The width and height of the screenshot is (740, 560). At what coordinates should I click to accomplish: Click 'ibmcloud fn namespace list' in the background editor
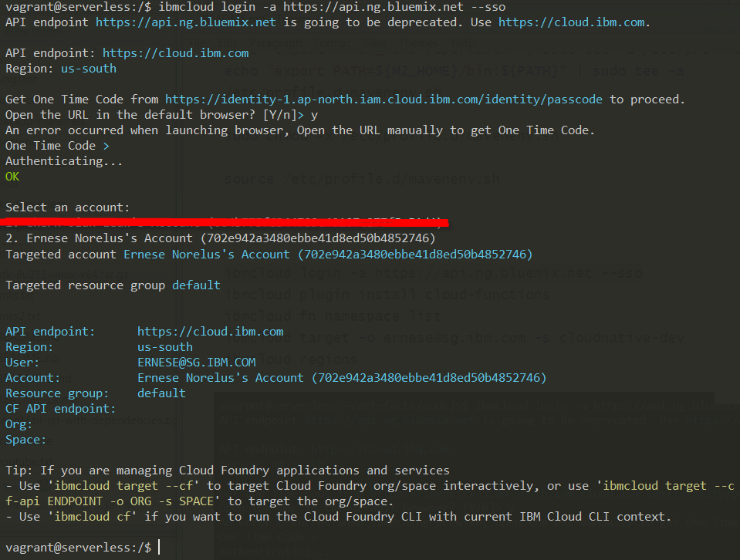[x=333, y=315]
